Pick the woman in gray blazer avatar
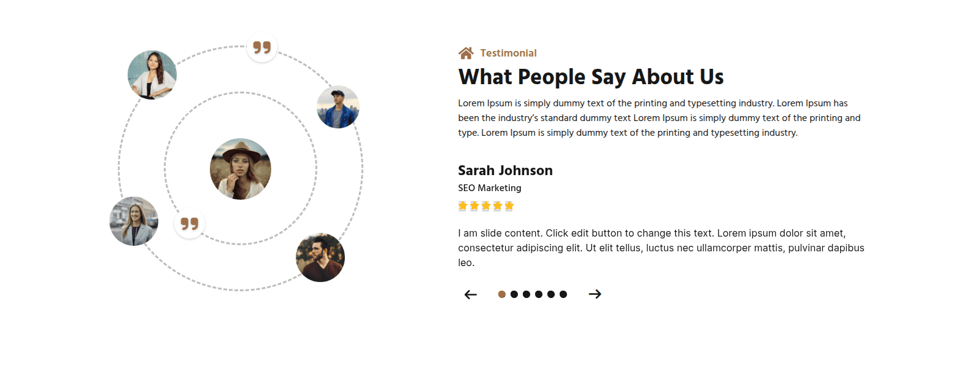Image resolution: width=980 pixels, height=365 pixels. click(x=134, y=221)
